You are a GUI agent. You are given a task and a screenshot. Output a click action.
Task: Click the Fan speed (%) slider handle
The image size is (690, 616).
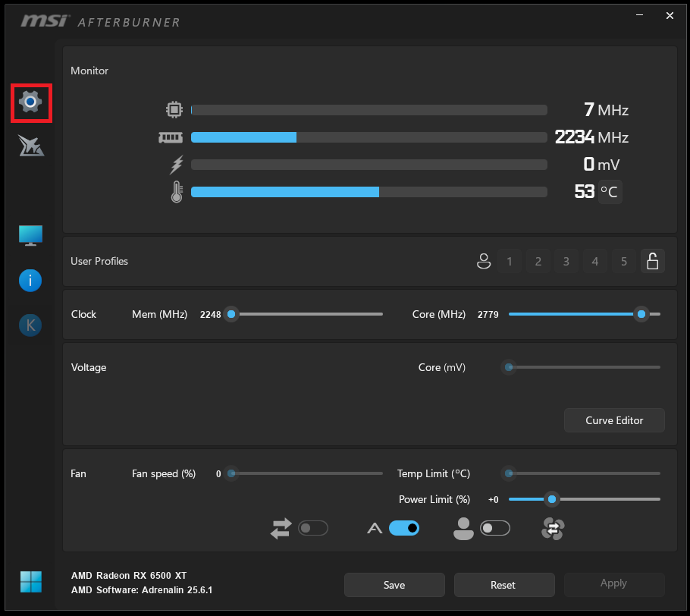click(x=231, y=474)
